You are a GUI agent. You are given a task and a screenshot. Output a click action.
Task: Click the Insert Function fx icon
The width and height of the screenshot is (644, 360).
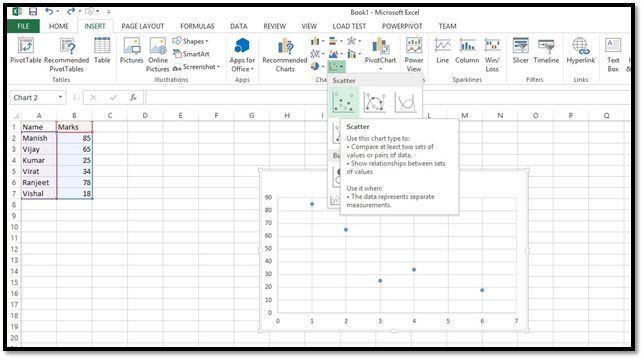[x=133, y=98]
